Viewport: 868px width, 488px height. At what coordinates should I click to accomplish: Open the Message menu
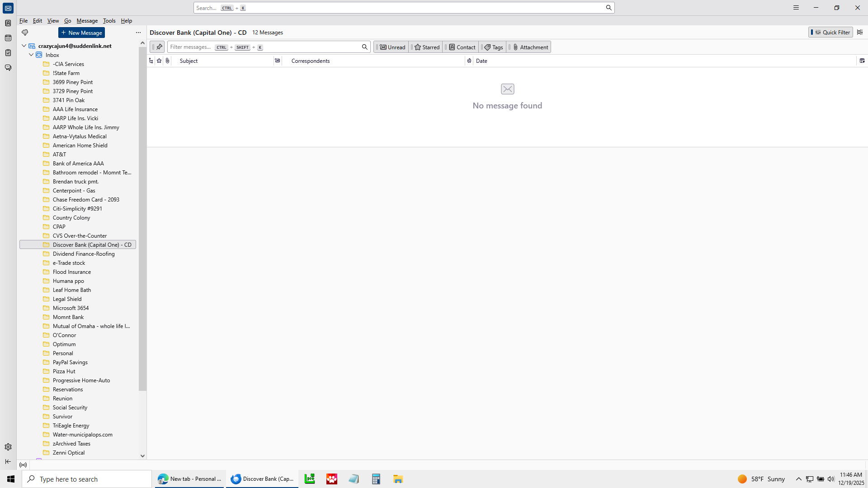87,21
